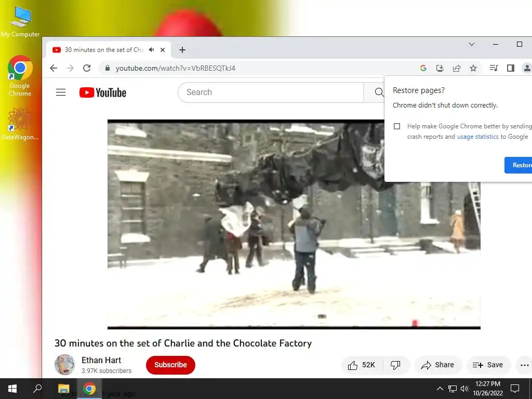Go to the YouTube home logo

click(103, 92)
